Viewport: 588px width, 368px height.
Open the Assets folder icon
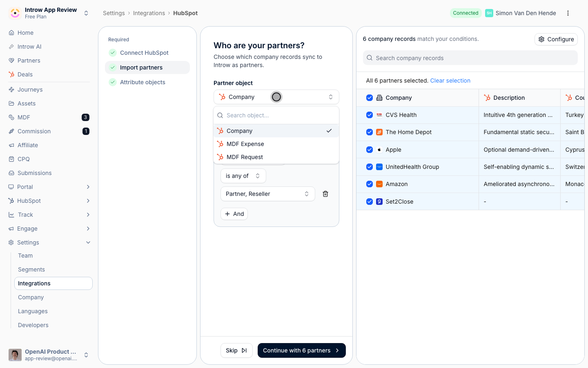[11, 103]
